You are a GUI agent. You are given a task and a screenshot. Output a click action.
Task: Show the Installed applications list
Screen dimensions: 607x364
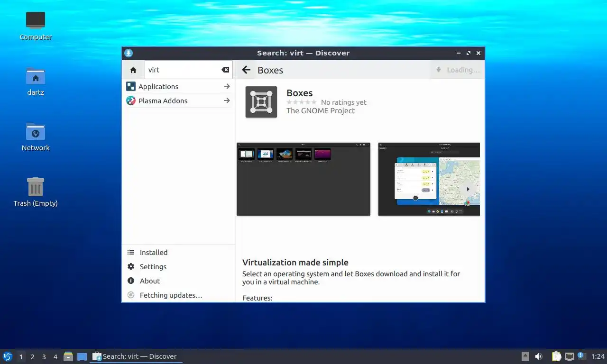[178, 253]
